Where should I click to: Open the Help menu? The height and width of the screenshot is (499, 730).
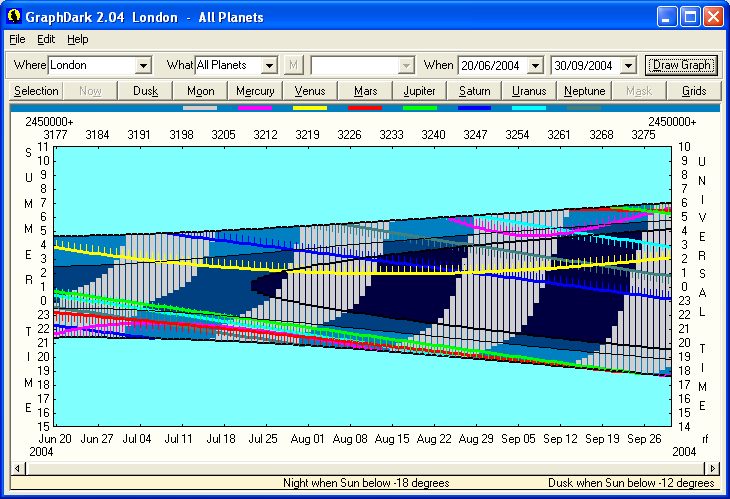78,39
